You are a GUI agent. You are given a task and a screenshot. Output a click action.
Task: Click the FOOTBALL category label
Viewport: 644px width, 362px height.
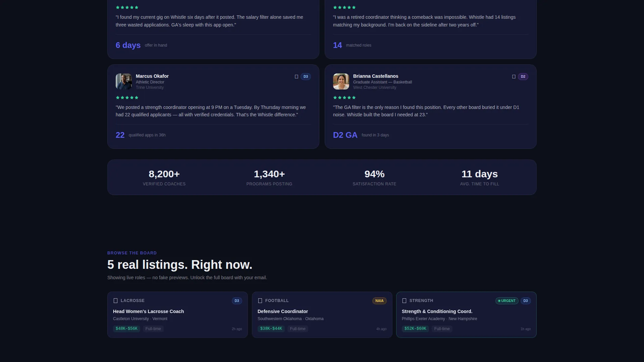click(x=277, y=301)
